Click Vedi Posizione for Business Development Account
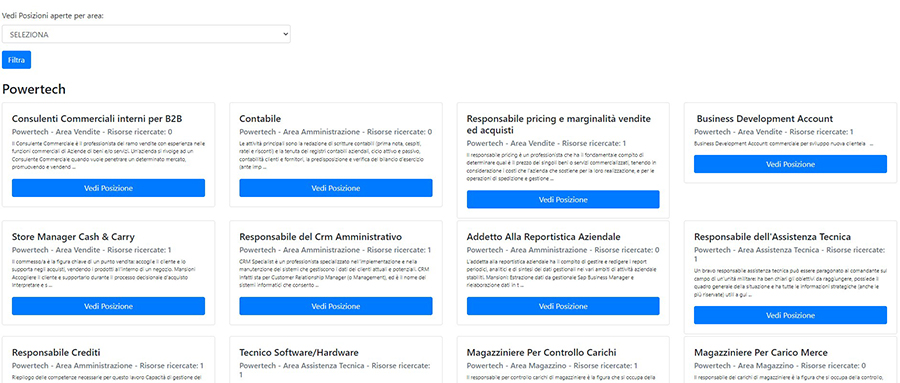 click(790, 164)
